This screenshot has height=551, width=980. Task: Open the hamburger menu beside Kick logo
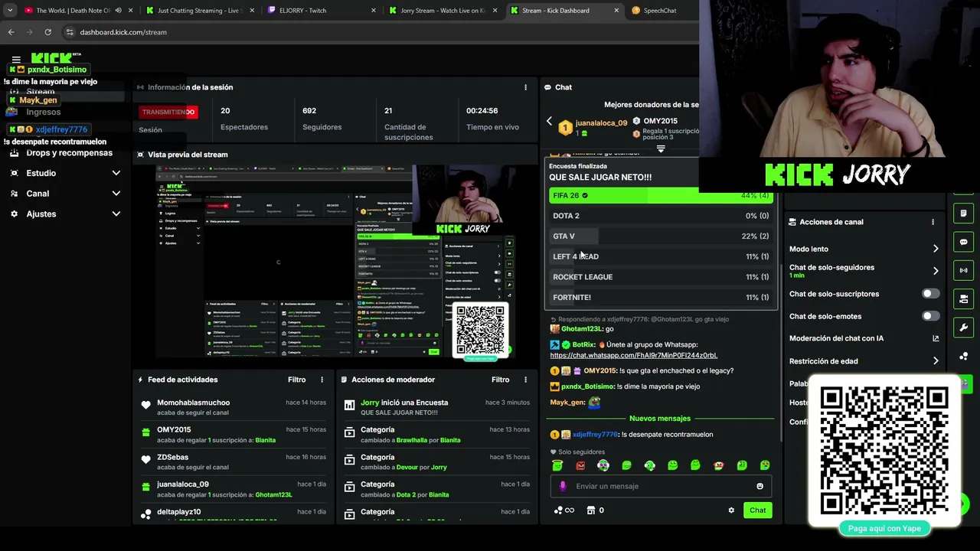pos(16,59)
